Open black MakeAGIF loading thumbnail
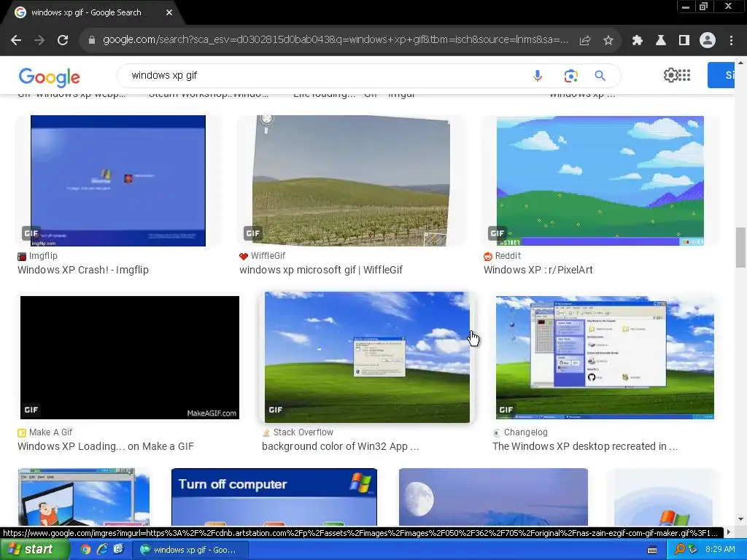The image size is (747, 560). pyautogui.click(x=130, y=357)
